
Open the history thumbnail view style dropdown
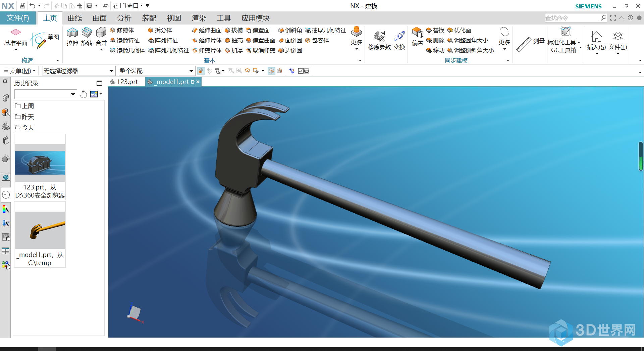(100, 94)
